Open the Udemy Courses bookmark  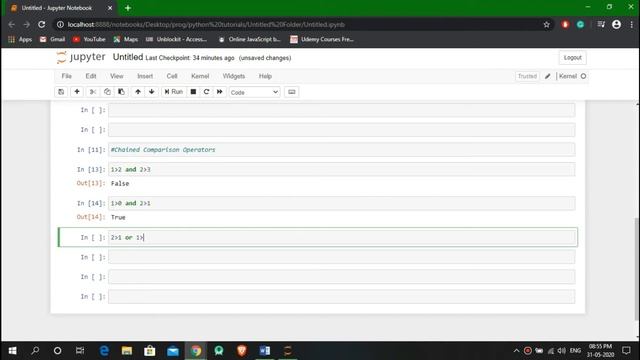click(322, 40)
